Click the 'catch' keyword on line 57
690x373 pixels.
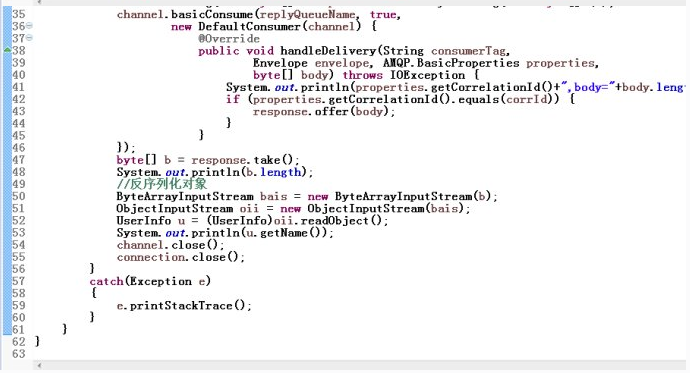tap(106, 281)
